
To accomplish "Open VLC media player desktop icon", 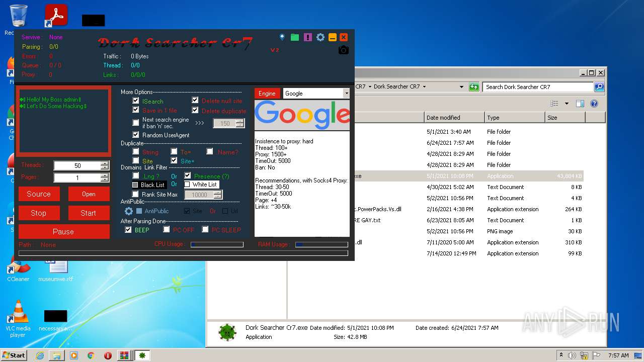I will tap(19, 318).
